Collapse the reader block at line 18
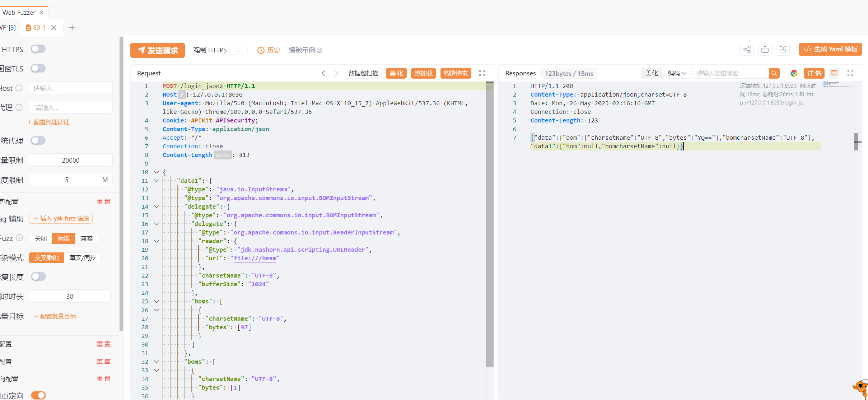Viewport: 868px width, 400px height. [x=157, y=241]
